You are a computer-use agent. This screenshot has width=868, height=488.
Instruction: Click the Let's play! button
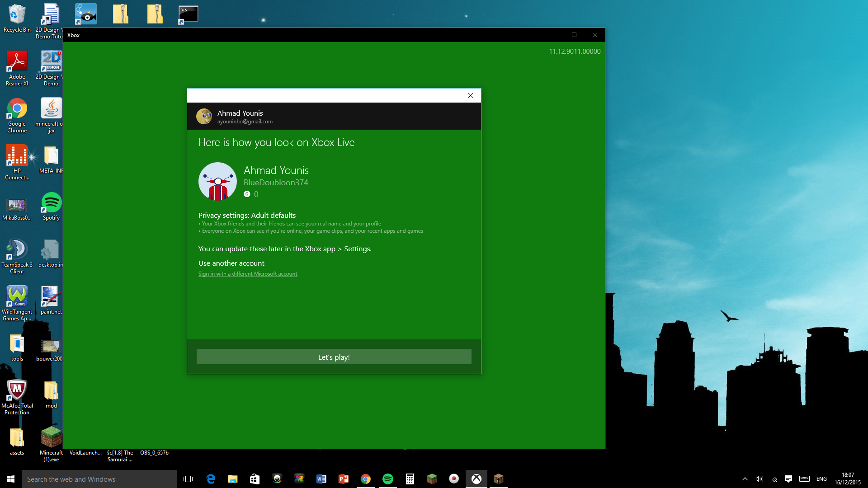[x=334, y=357]
